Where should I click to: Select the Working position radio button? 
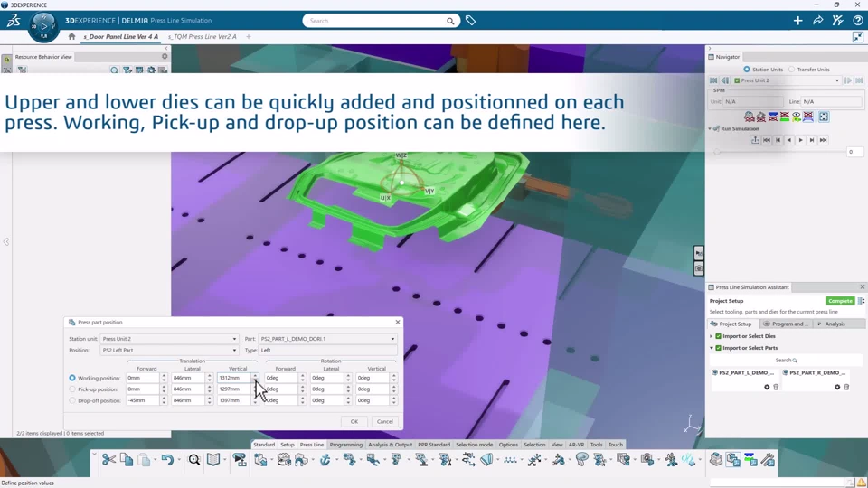click(x=72, y=378)
